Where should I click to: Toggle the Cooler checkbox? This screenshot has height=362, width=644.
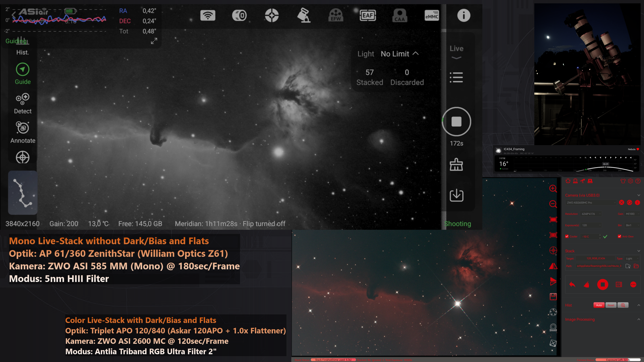point(567,236)
